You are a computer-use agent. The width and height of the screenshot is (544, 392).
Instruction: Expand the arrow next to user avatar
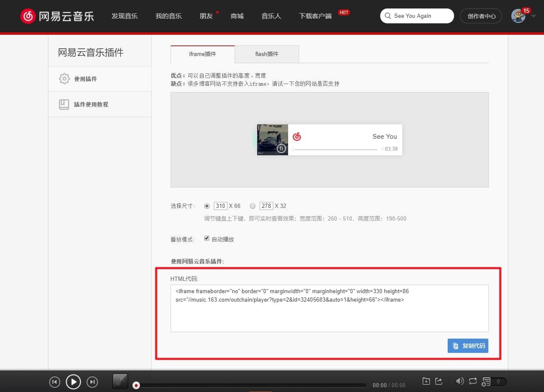click(533, 16)
